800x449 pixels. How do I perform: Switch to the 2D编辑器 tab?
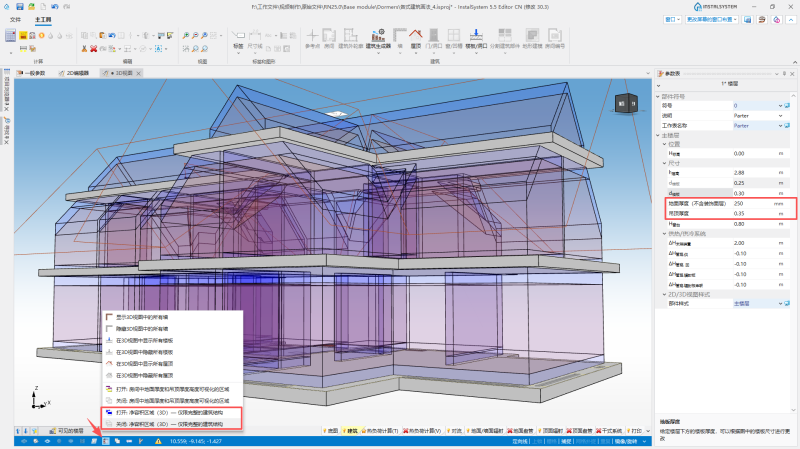pyautogui.click(x=74, y=73)
